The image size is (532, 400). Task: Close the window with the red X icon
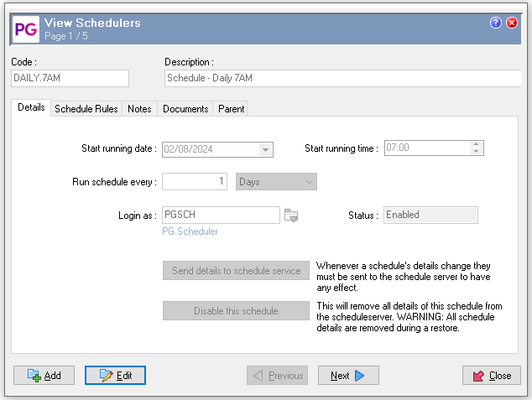click(x=512, y=23)
